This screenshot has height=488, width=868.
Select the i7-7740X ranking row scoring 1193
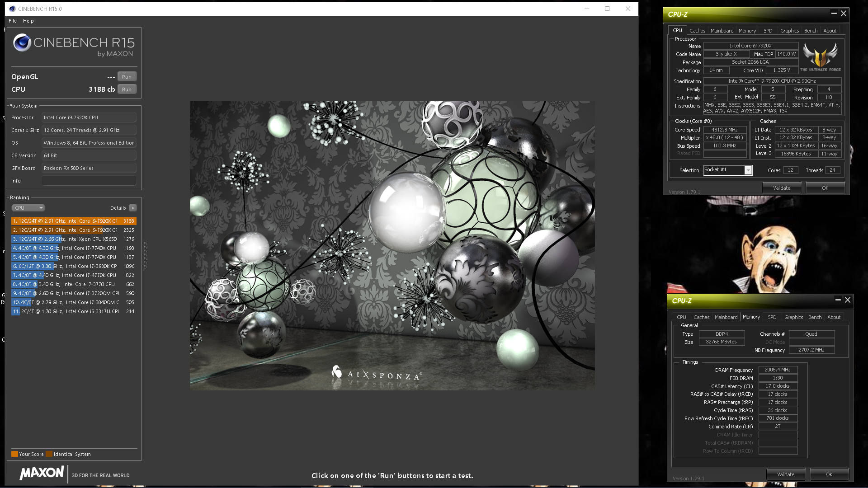(74, 248)
